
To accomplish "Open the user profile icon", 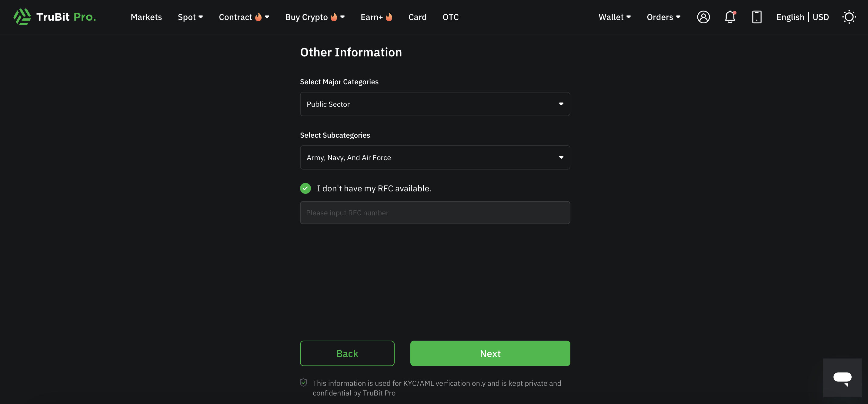I will 703,17.
